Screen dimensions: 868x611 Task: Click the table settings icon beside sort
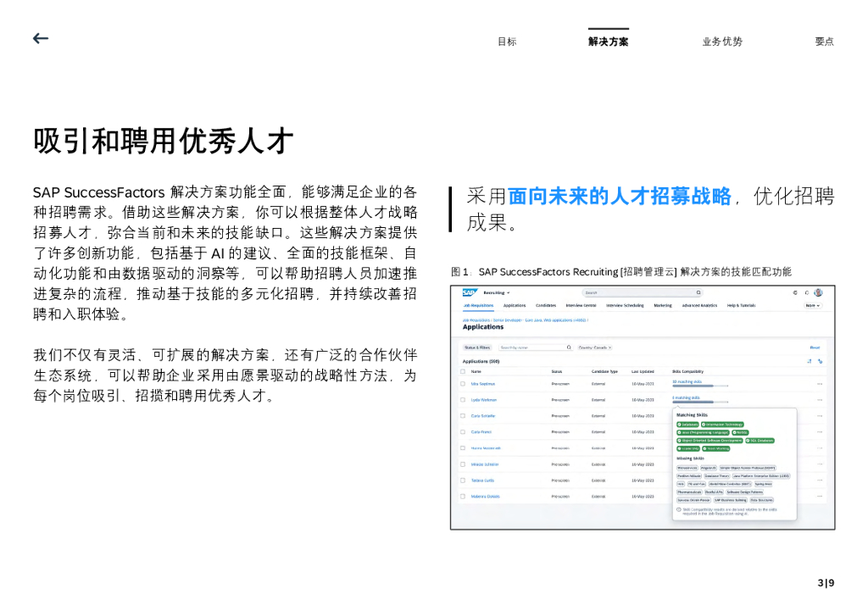coord(820,361)
